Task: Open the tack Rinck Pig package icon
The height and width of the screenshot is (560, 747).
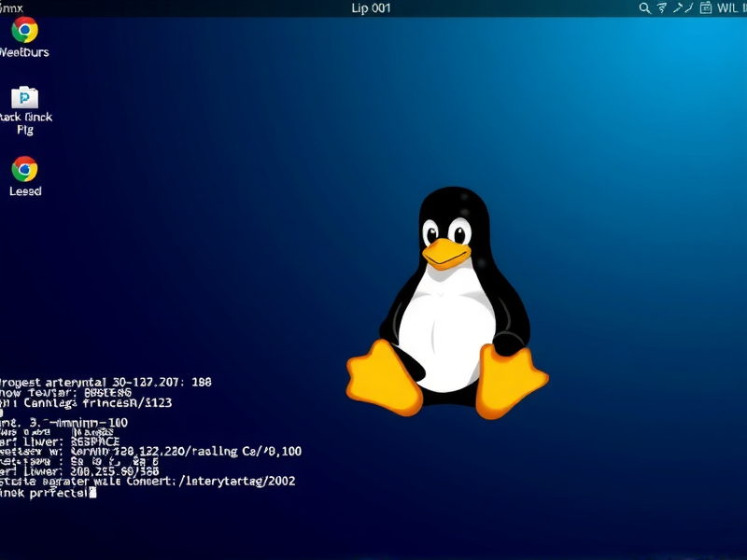Action: coord(26,101)
